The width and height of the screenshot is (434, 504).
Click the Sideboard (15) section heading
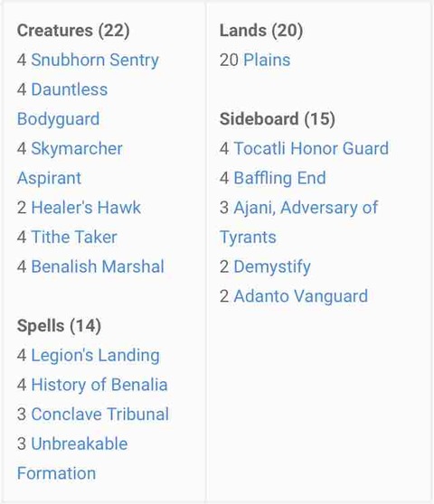[x=277, y=119]
